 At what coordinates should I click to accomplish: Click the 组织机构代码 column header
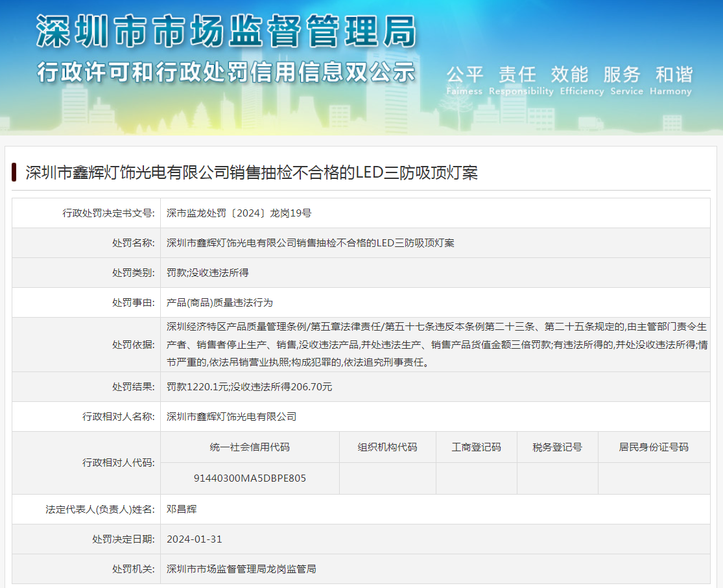(387, 447)
